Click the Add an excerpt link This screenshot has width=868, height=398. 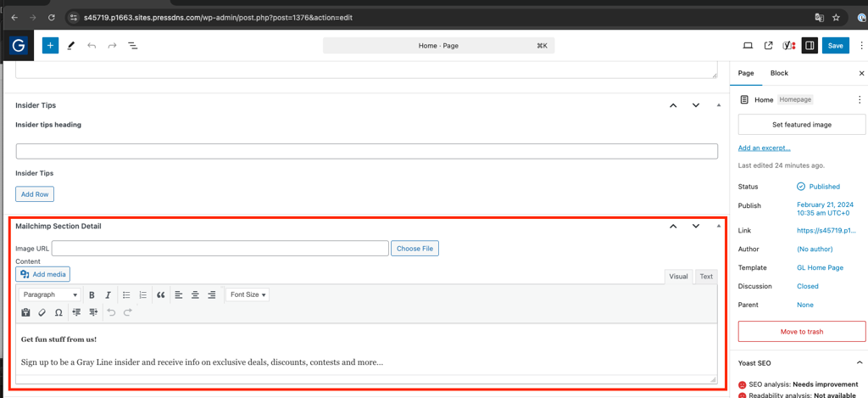(x=764, y=148)
